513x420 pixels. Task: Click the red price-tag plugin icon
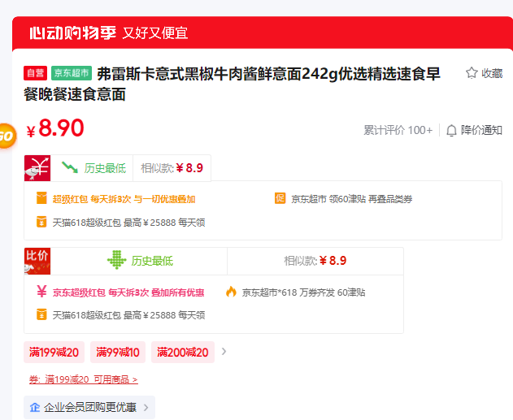pos(37,168)
